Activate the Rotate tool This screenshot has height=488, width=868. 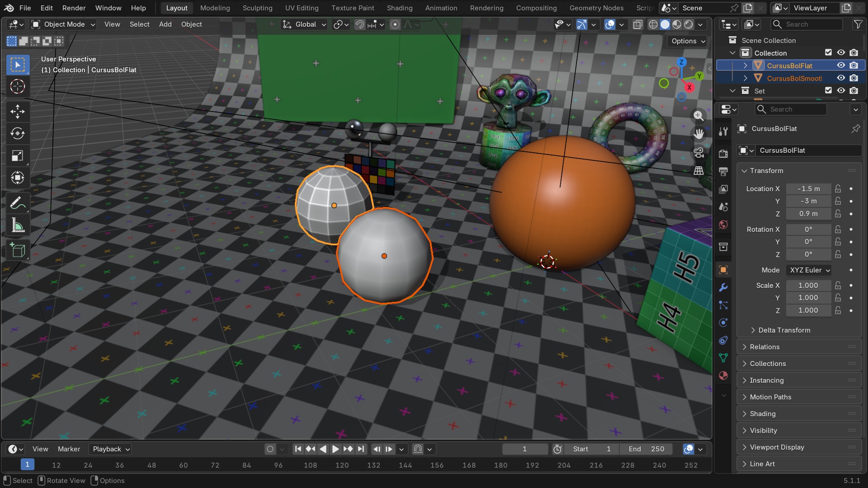(18, 133)
